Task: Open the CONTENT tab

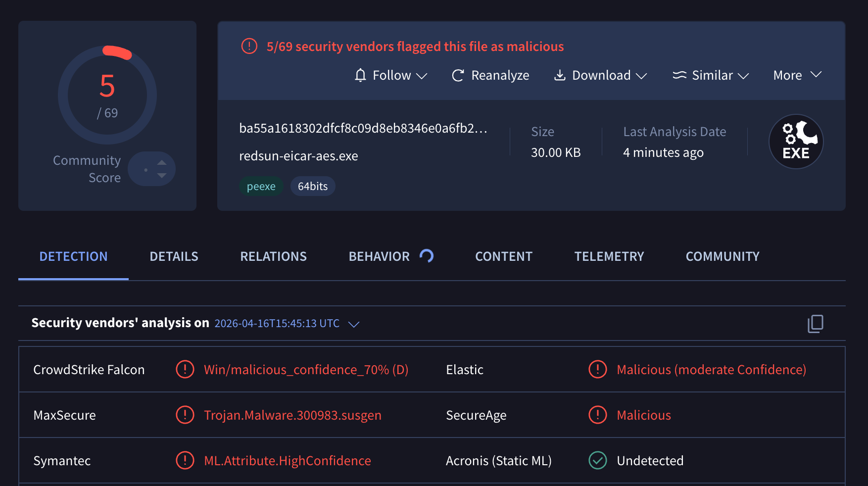Action: [504, 256]
